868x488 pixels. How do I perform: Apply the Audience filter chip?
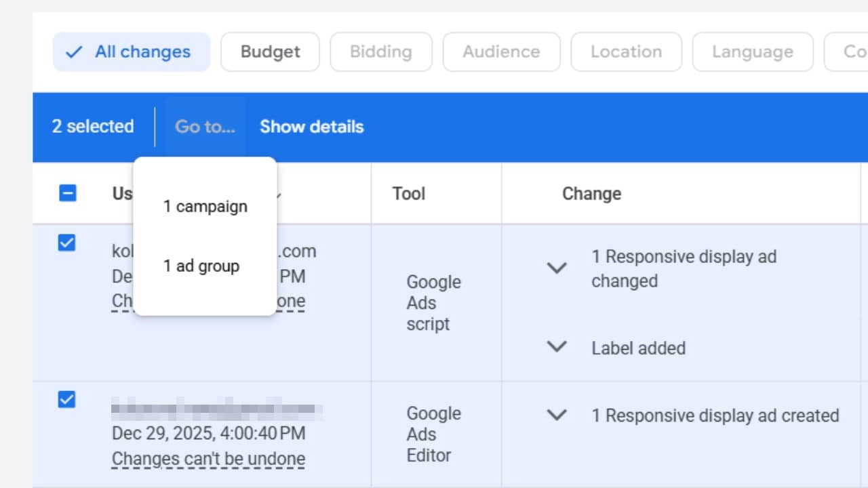tap(501, 51)
